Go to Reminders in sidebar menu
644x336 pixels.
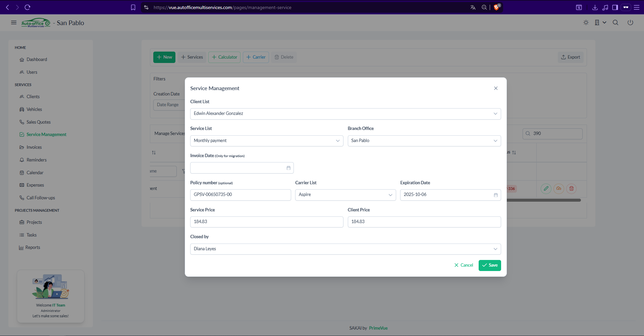click(37, 160)
